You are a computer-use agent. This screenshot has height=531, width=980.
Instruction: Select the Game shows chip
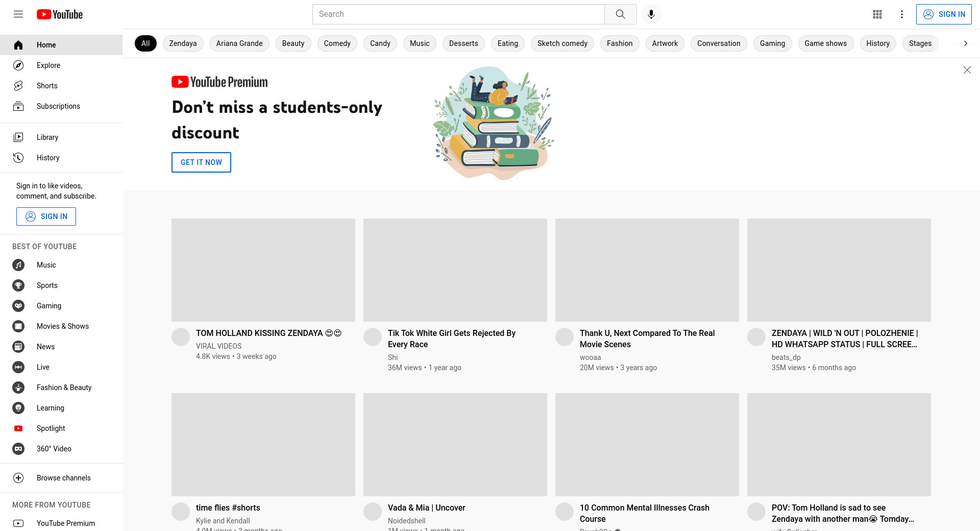(x=826, y=43)
